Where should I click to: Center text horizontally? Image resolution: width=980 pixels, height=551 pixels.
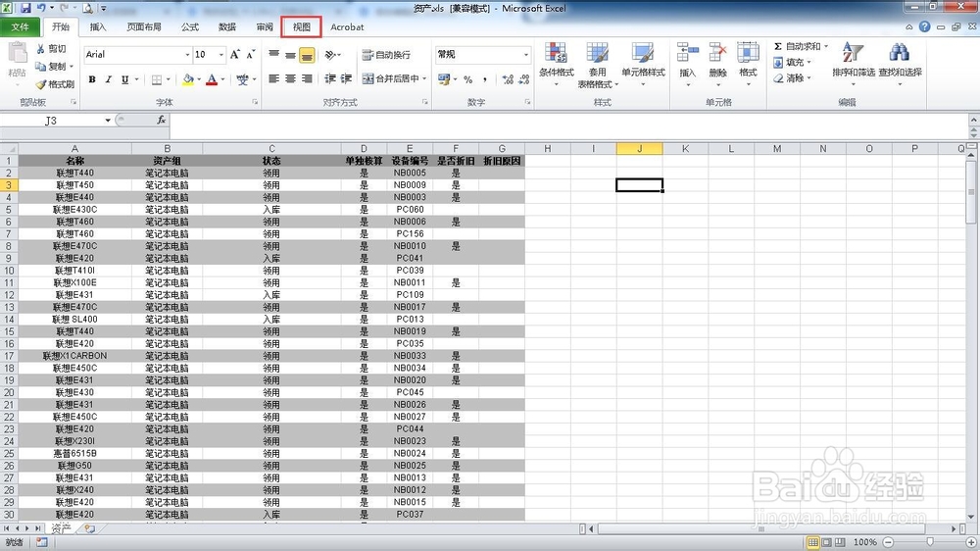[290, 78]
